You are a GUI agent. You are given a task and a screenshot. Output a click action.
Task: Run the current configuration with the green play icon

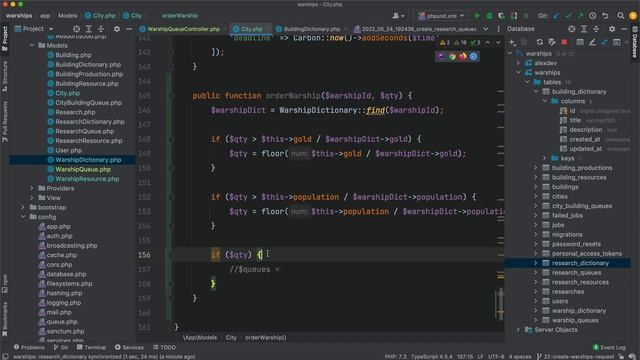tap(477, 16)
